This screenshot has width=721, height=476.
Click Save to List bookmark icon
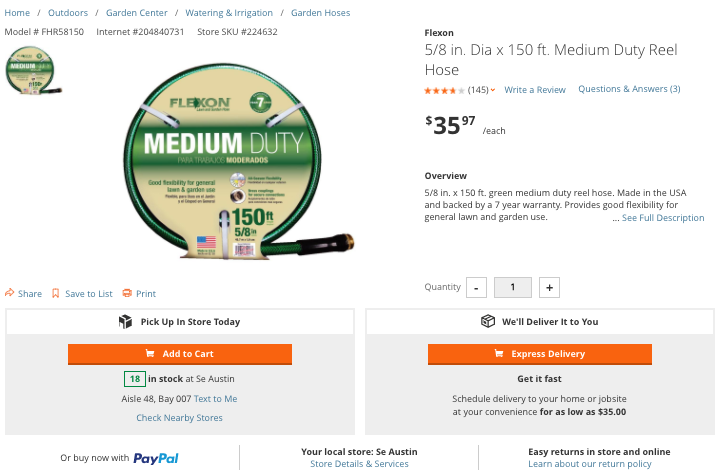(x=56, y=294)
